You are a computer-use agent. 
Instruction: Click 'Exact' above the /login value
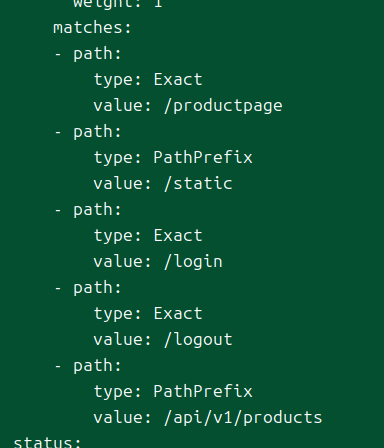tap(178, 235)
